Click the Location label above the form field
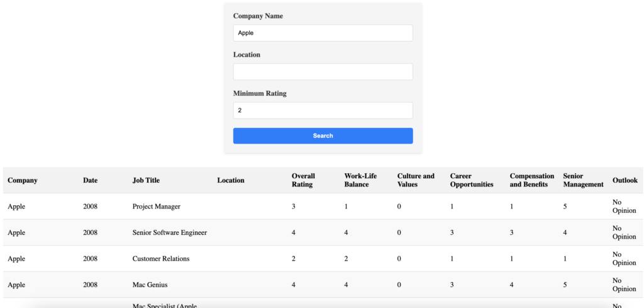The width and height of the screenshot is (644, 308). [247, 55]
